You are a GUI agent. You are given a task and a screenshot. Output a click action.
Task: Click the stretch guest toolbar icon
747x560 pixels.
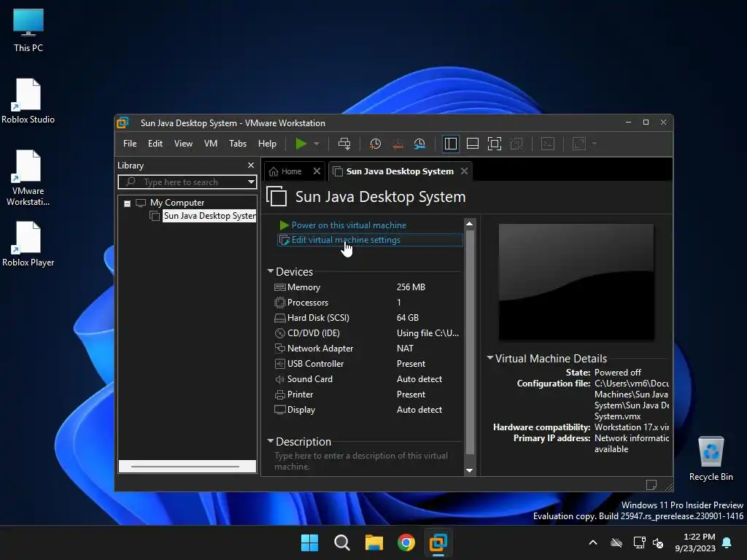(x=578, y=144)
